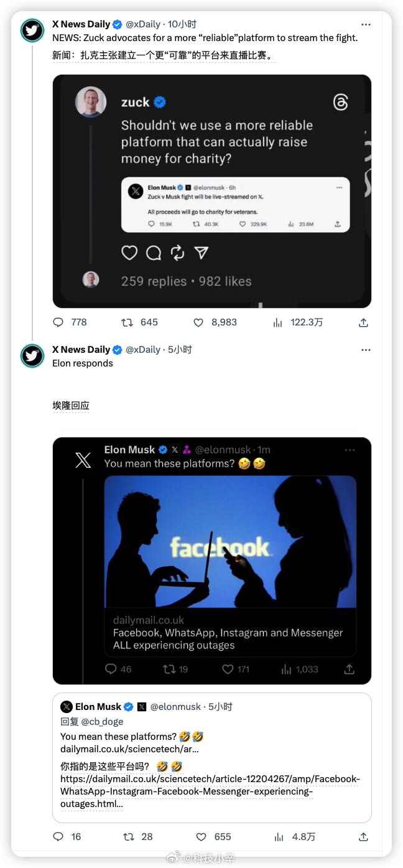Open the @xDaily handle on second tweet
This screenshot has height=868, width=403.
(x=143, y=350)
